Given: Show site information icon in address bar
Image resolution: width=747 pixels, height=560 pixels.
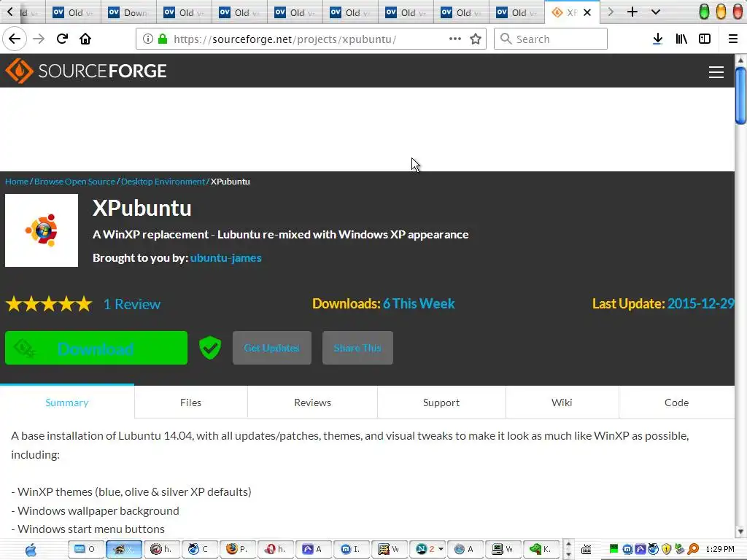Looking at the screenshot, I should tap(147, 39).
